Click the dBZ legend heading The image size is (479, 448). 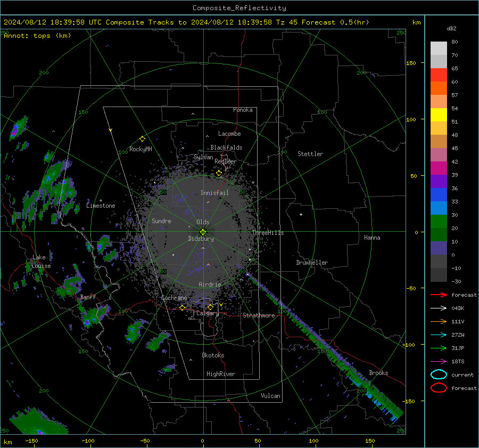pos(451,28)
